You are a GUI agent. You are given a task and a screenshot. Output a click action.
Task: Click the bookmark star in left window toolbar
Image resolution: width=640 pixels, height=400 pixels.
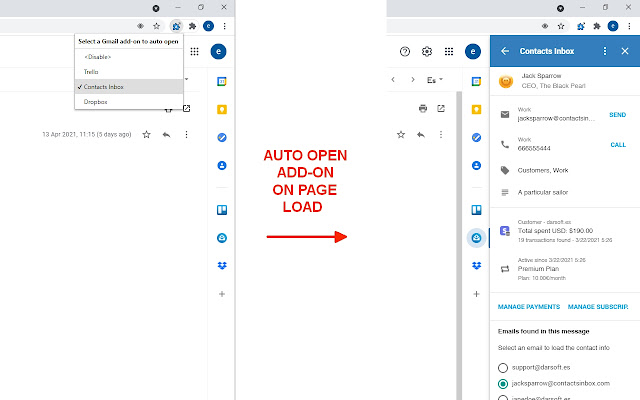(156, 26)
